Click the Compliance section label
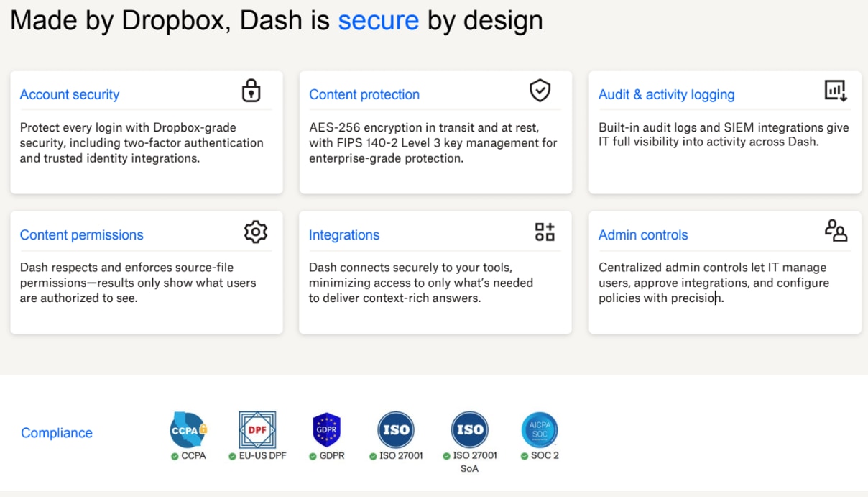Screen dimensions: 868x497 57,433
